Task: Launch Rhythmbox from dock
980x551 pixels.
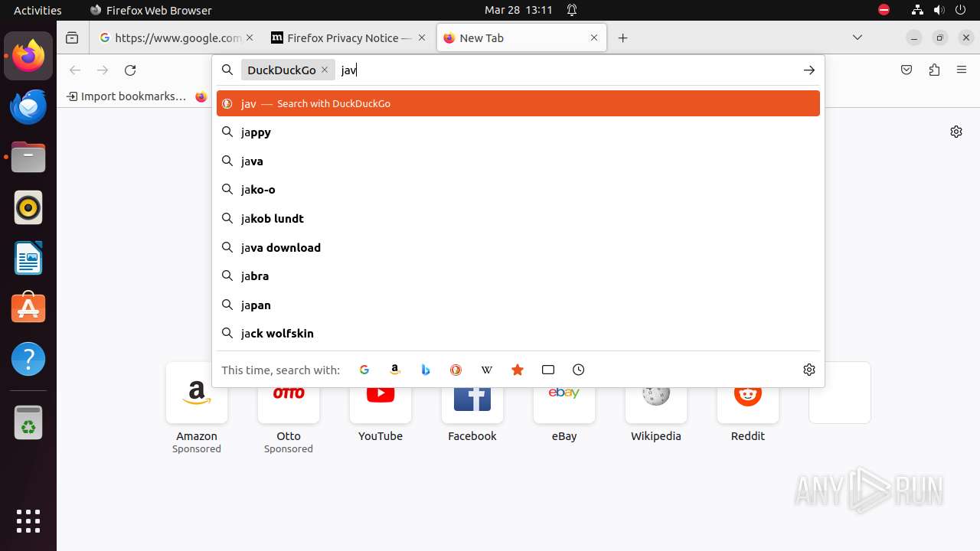Action: pyautogui.click(x=28, y=207)
